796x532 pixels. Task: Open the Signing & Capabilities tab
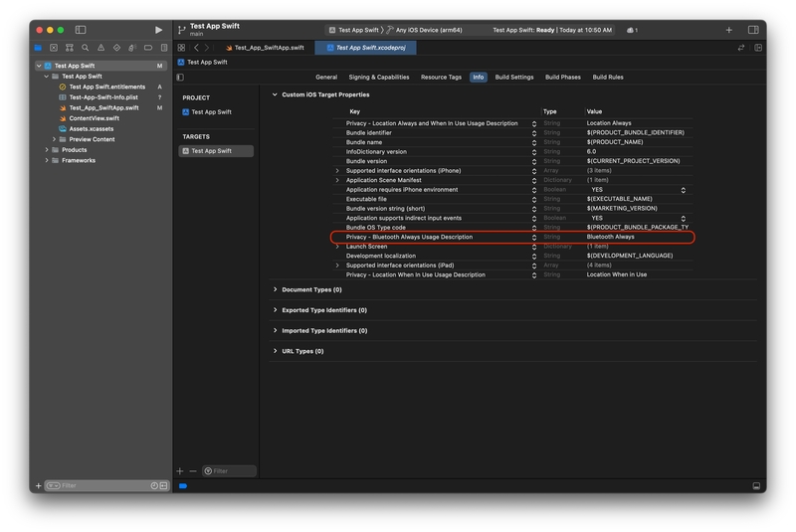[x=378, y=77]
